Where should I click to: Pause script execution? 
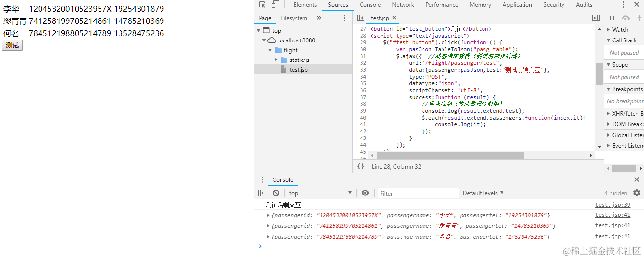[x=612, y=18]
